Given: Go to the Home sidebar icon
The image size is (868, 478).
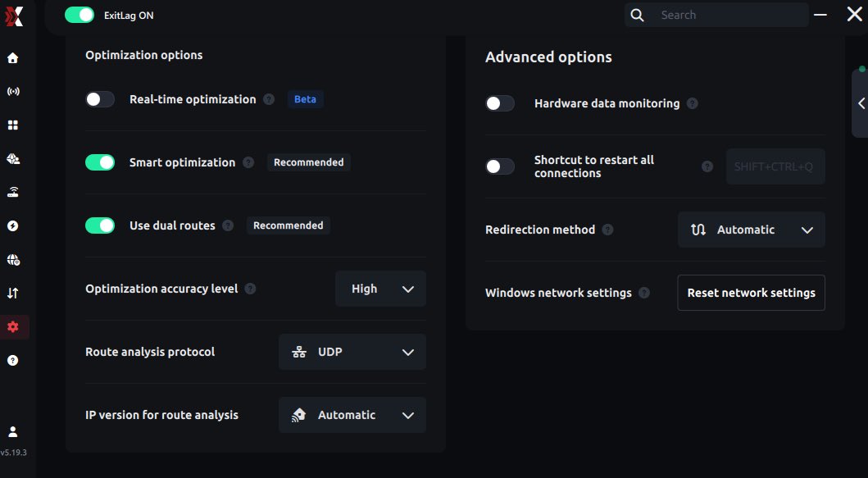Looking at the screenshot, I should (13, 58).
